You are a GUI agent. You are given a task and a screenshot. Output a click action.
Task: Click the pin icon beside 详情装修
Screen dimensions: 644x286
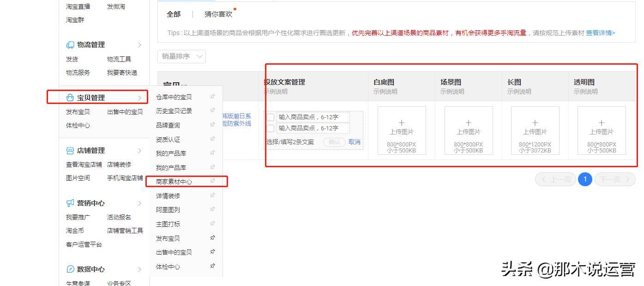pyautogui.click(x=212, y=195)
